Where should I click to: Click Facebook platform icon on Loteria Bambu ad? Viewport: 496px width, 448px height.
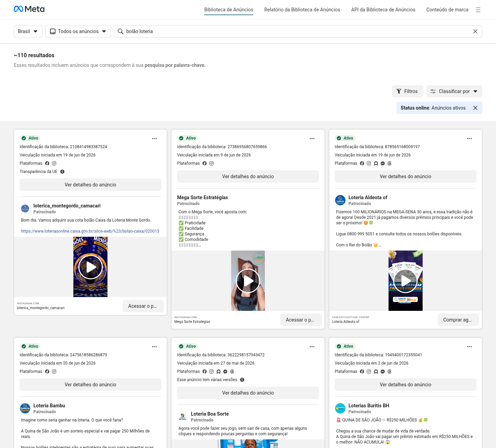coord(47,371)
